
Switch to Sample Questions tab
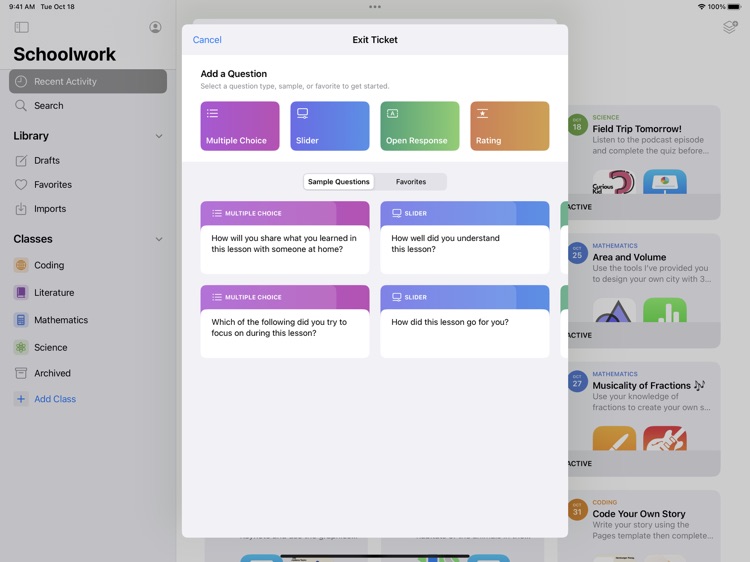339,182
